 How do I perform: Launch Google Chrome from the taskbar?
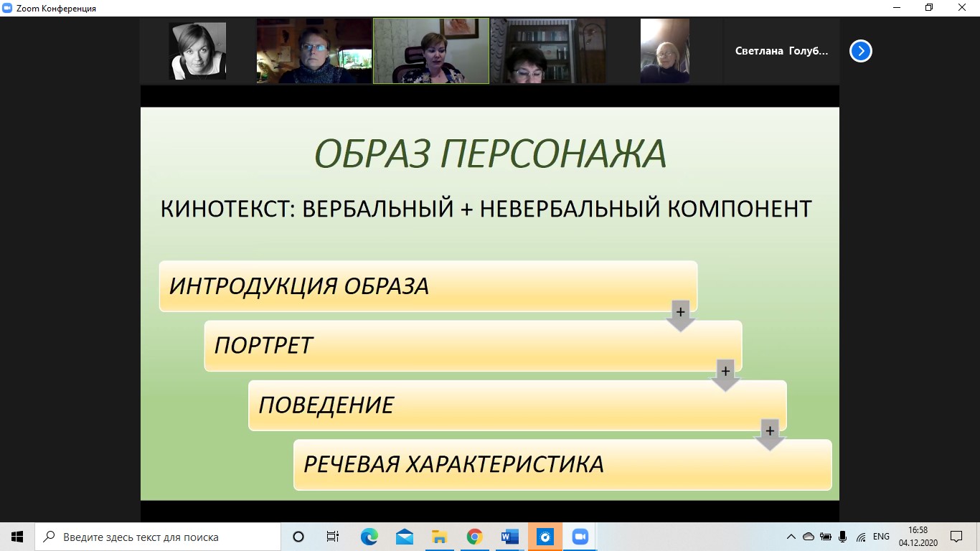pos(474,537)
